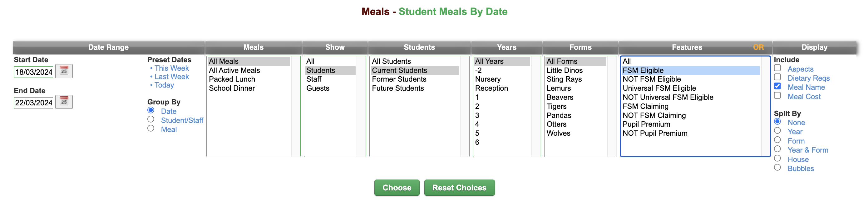The image size is (868, 202).
Task: Enable the Aspects checkbox
Action: point(777,68)
